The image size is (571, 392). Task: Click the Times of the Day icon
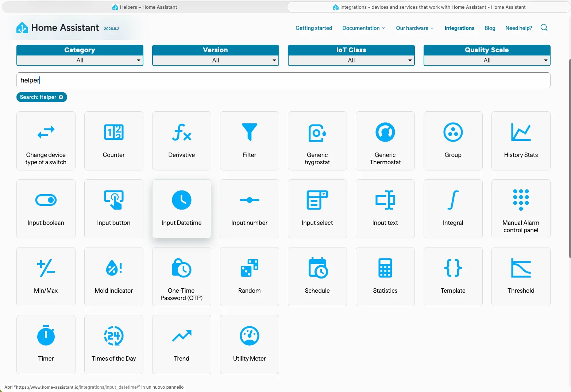click(x=114, y=336)
